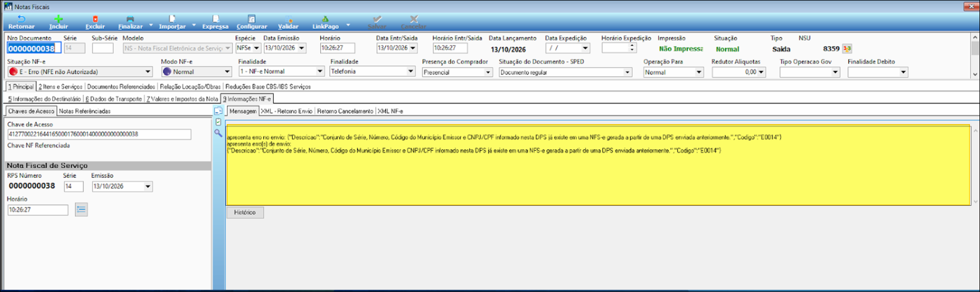Click the Histórico button
980x292 pixels.
245,212
